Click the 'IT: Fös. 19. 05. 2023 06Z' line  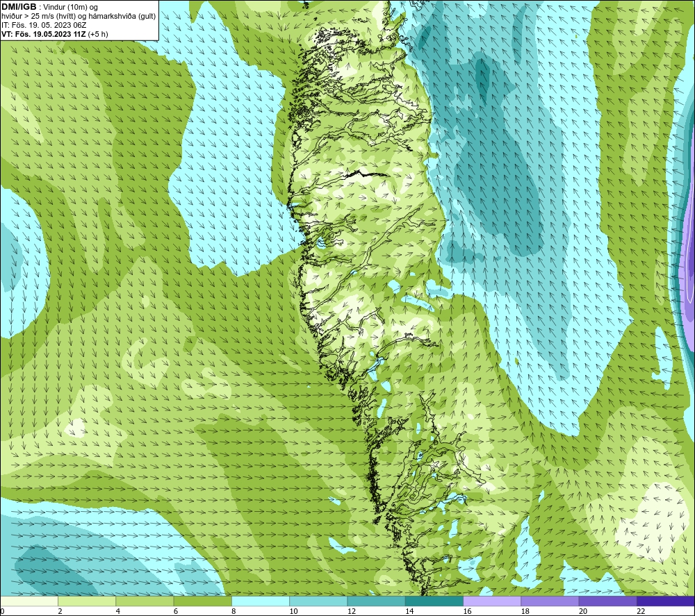tap(44, 25)
